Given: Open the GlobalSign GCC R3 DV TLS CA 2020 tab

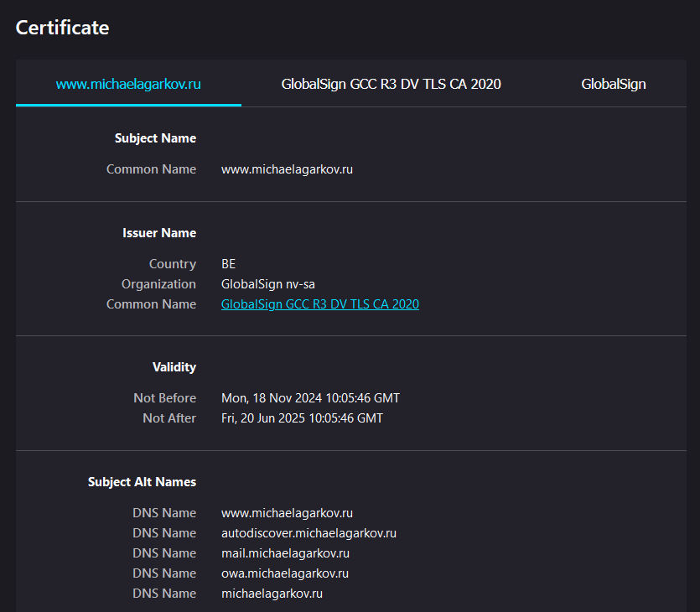Looking at the screenshot, I should point(391,84).
